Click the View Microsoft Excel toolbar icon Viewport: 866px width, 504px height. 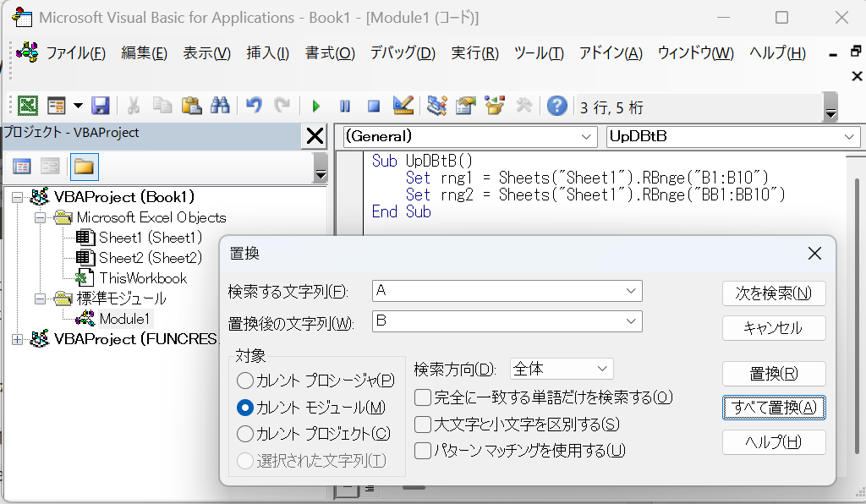tap(28, 105)
